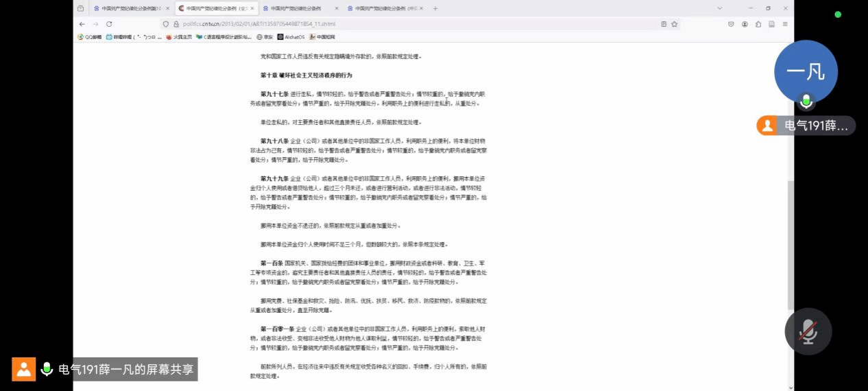Open the 哔哩哔哩 bookmark
This screenshot has width=868, height=391.
pyautogui.click(x=134, y=37)
